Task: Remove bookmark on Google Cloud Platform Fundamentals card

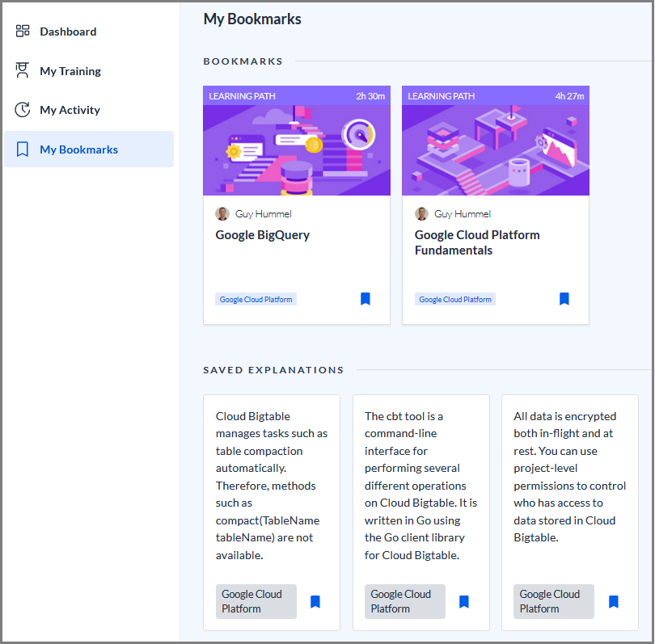Action: click(564, 299)
